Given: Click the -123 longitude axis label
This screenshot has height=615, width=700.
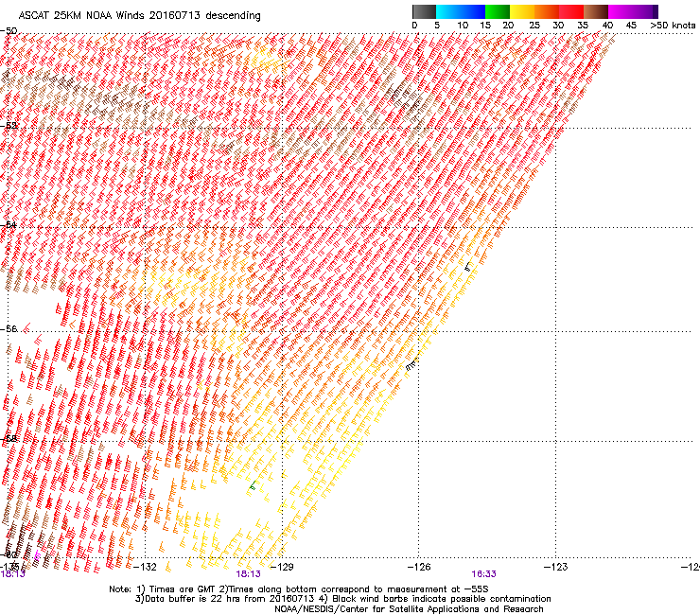Looking at the screenshot, I should tap(555, 567).
